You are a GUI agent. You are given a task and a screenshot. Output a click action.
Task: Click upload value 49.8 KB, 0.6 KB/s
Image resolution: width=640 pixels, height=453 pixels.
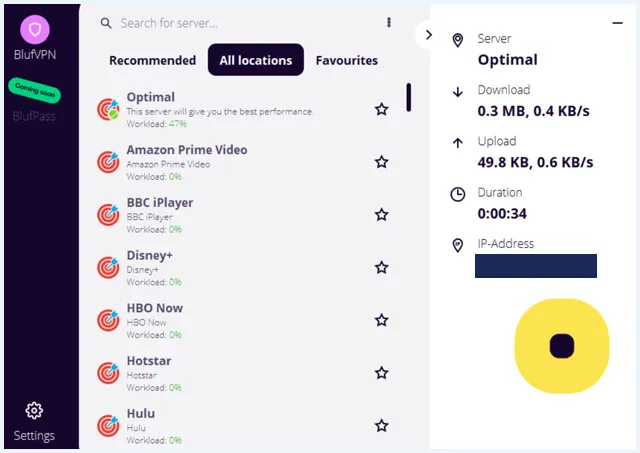(536, 162)
